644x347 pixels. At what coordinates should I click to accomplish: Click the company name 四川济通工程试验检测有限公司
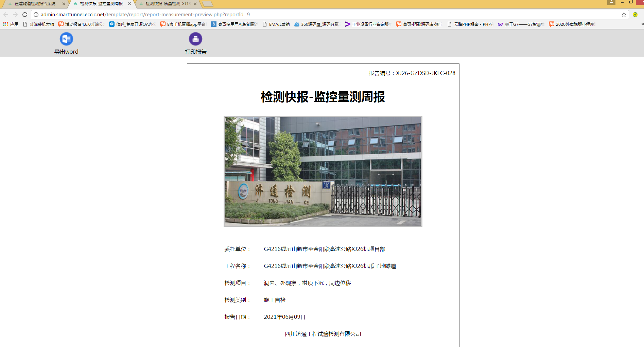click(x=323, y=334)
